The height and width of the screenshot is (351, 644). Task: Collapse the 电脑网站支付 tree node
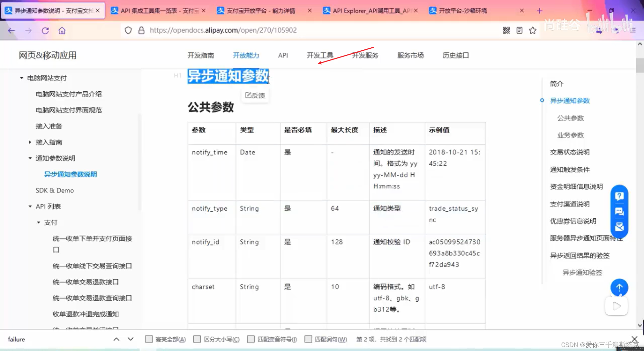pos(21,78)
